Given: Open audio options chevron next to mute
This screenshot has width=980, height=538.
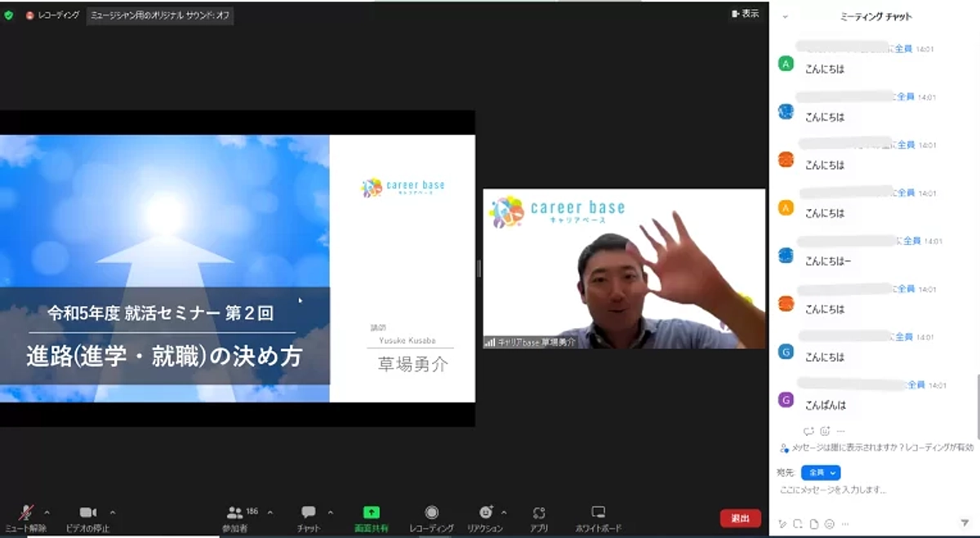Looking at the screenshot, I should coord(47,512).
